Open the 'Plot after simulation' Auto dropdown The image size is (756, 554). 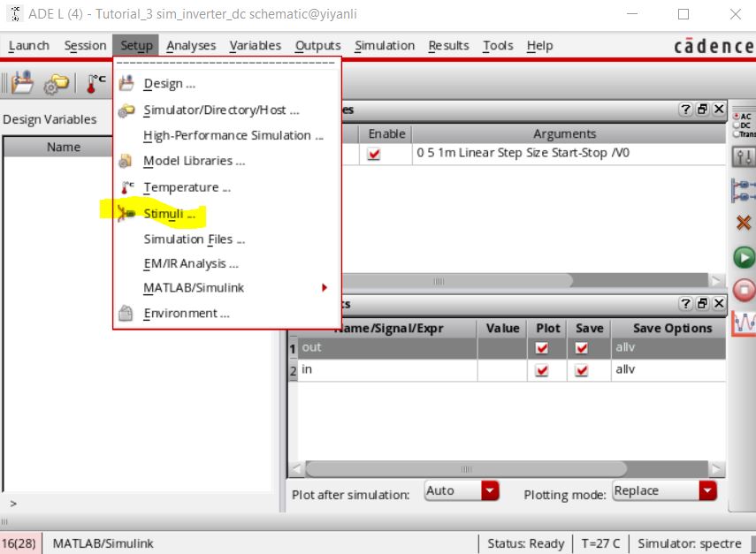[x=490, y=490]
